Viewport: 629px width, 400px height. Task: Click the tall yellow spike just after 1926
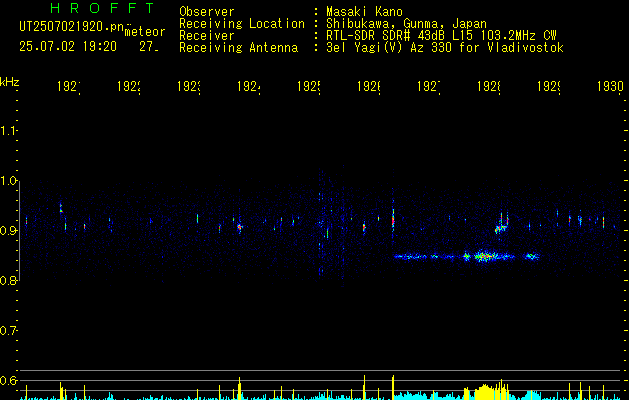393,387
